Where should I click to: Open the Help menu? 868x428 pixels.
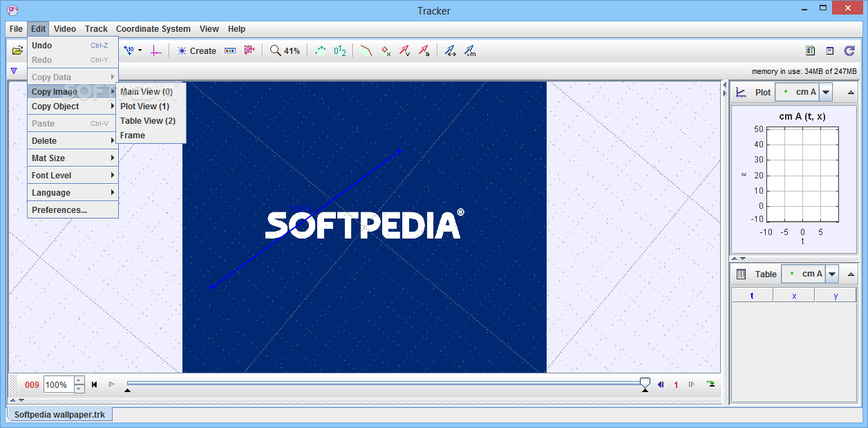[236, 29]
